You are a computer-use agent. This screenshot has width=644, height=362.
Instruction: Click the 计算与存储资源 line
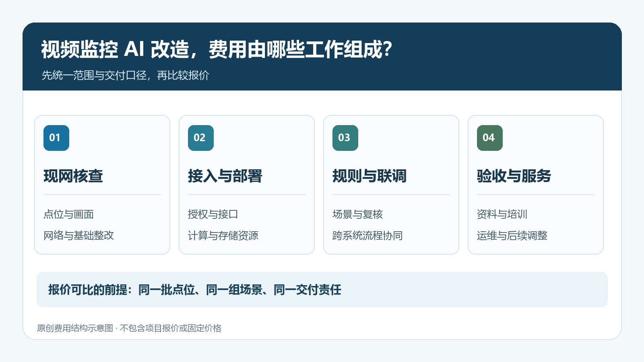223,235
